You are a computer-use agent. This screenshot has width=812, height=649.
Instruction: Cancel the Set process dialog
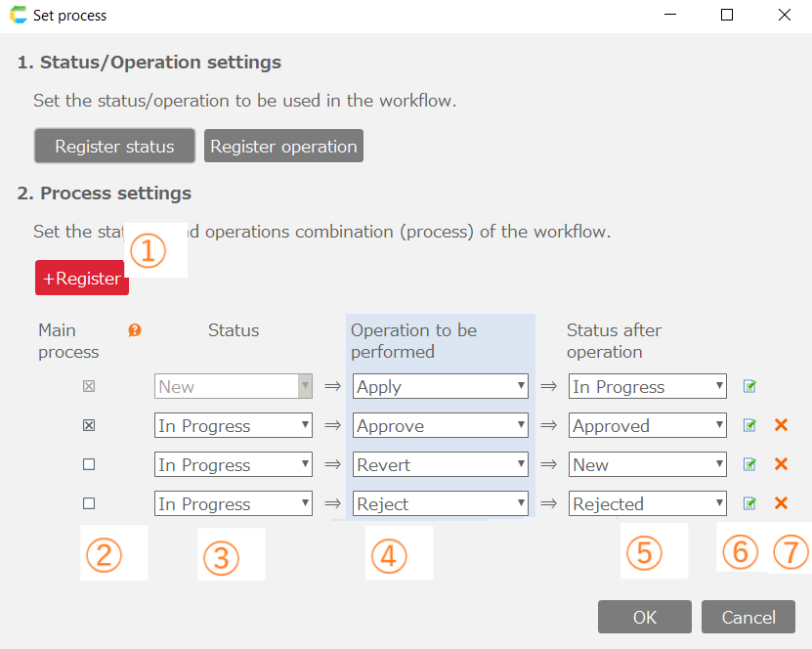pyautogui.click(x=748, y=617)
